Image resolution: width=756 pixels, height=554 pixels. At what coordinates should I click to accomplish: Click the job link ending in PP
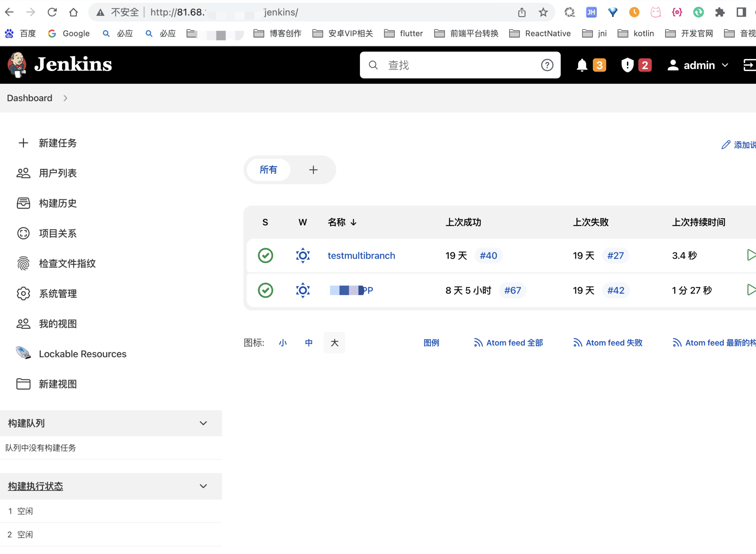(351, 290)
